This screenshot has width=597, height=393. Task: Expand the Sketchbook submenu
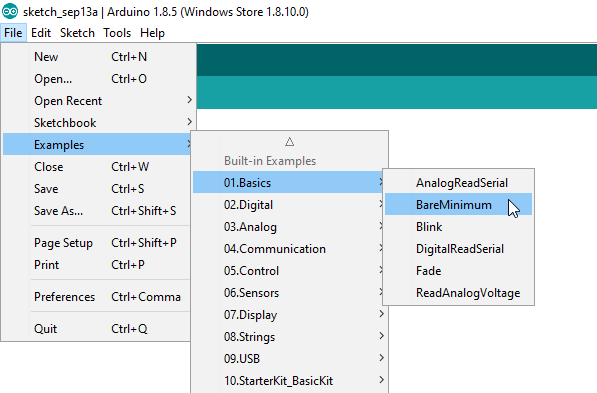pos(99,123)
